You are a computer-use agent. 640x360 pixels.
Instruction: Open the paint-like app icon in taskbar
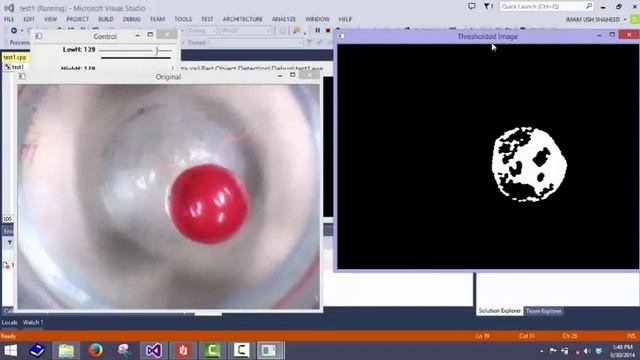pyautogui.click(x=124, y=350)
